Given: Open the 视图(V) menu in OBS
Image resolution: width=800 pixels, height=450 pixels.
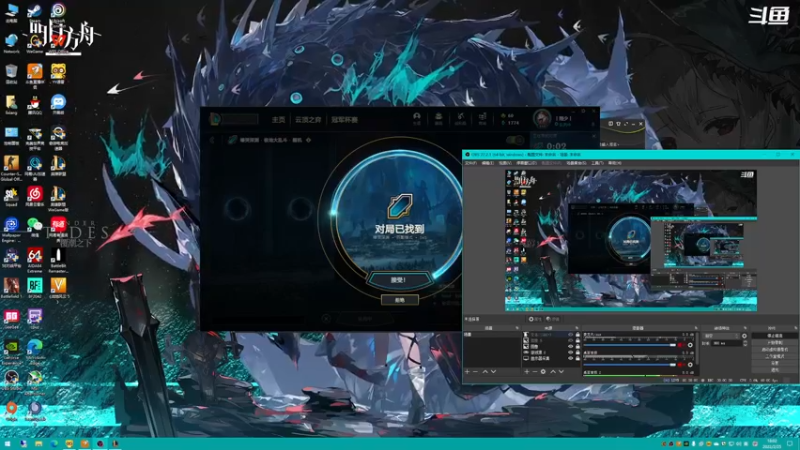Looking at the screenshot, I should click(505, 163).
